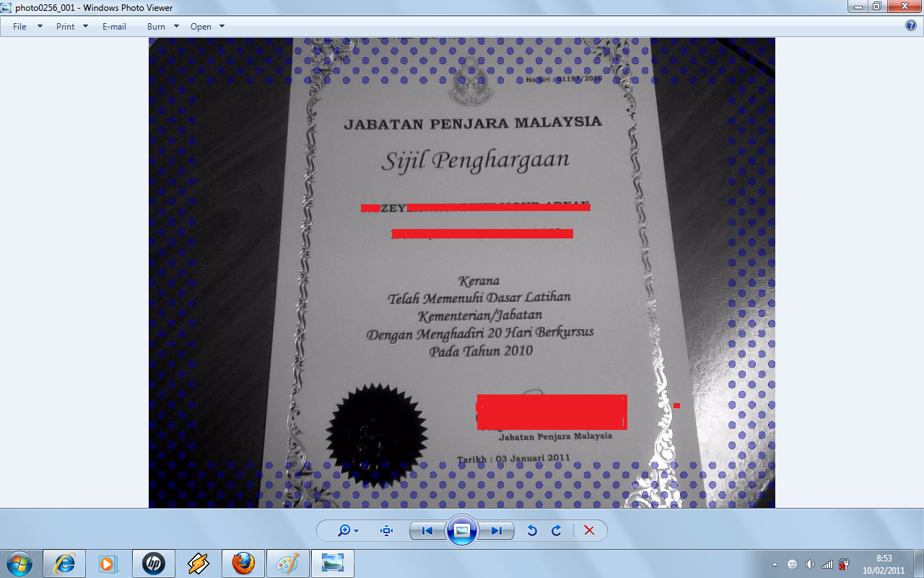Show hidden tray icons arrow
Image resolution: width=924 pixels, height=578 pixels.
click(x=775, y=564)
